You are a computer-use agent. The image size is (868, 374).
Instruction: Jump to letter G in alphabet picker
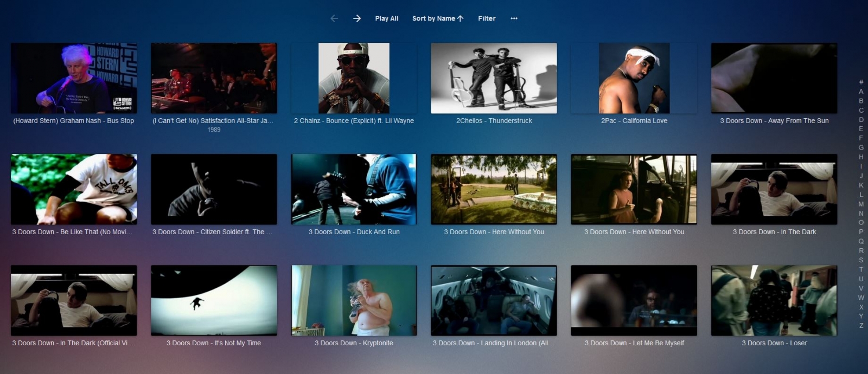pyautogui.click(x=861, y=147)
